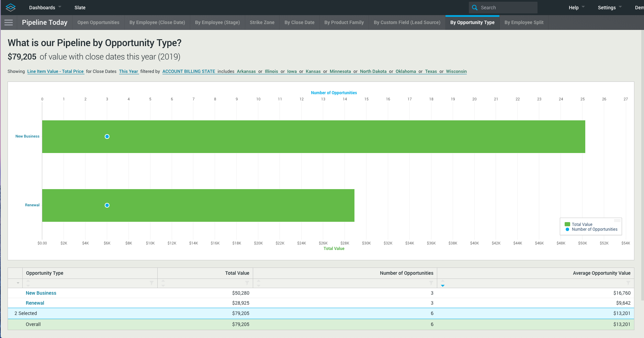Toggle the Total Value legend series
The height and width of the screenshot is (338, 644).
pyautogui.click(x=579, y=224)
